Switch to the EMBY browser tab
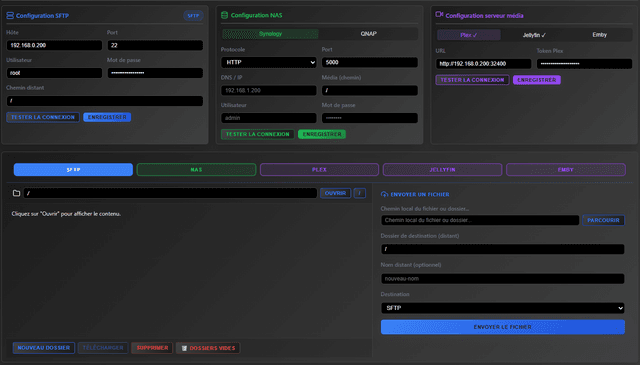Viewport: 640px width, 365px height. tap(566, 169)
